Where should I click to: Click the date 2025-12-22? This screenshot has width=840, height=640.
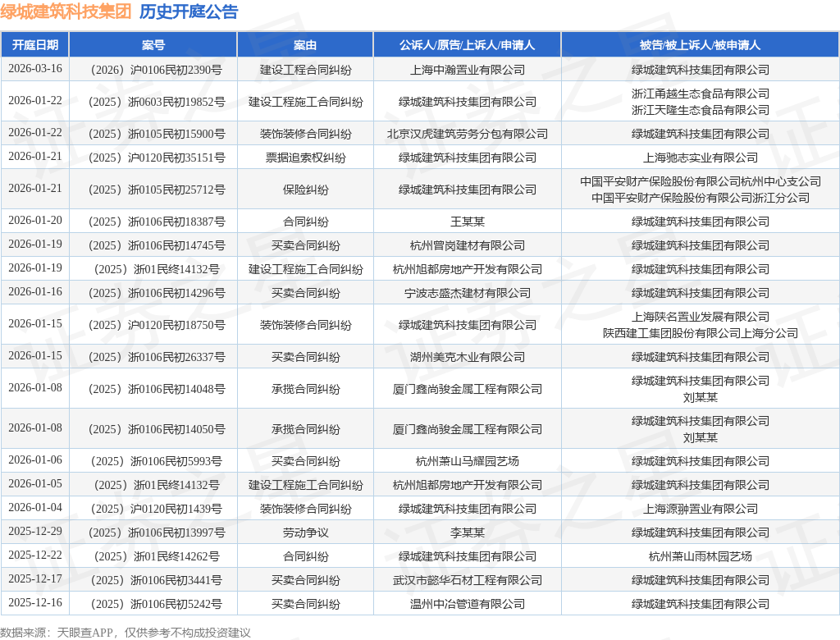click(x=34, y=555)
